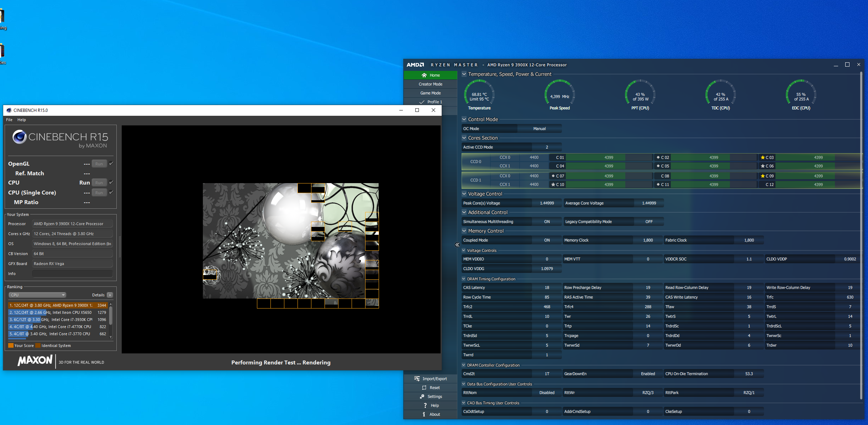Collapse sidebar with double chevron icon
The image size is (868, 425).
click(457, 245)
